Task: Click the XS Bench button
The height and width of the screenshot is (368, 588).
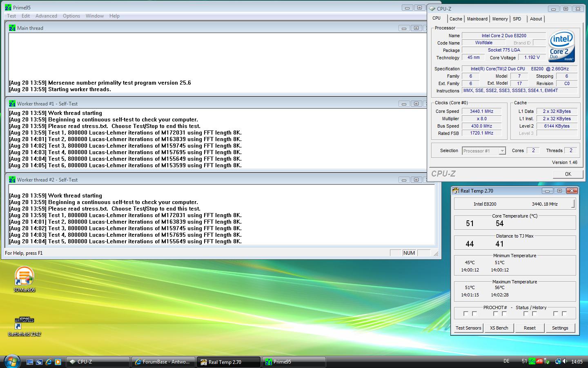Action: point(499,328)
